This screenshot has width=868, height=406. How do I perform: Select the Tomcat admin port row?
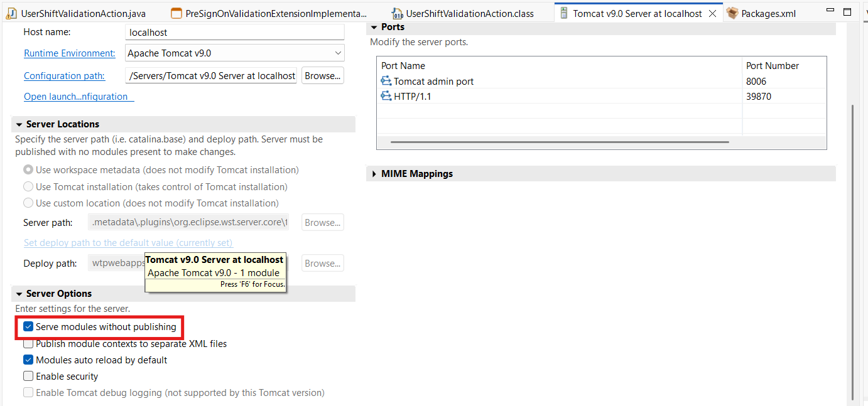pos(603,81)
